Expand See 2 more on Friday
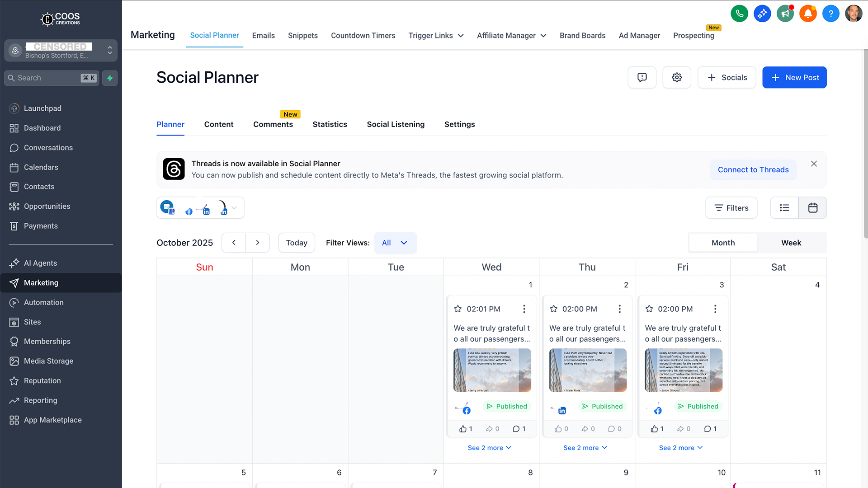Screen dimensions: 868x488 (681, 448)
